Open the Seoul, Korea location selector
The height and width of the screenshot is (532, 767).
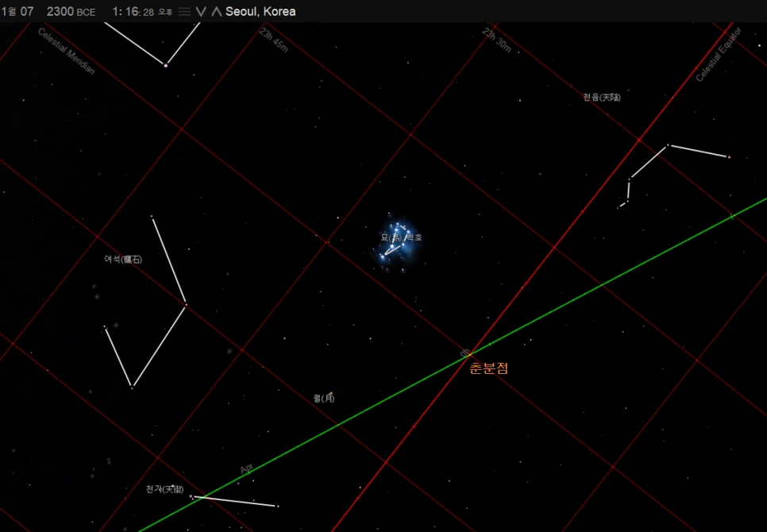coord(260,12)
